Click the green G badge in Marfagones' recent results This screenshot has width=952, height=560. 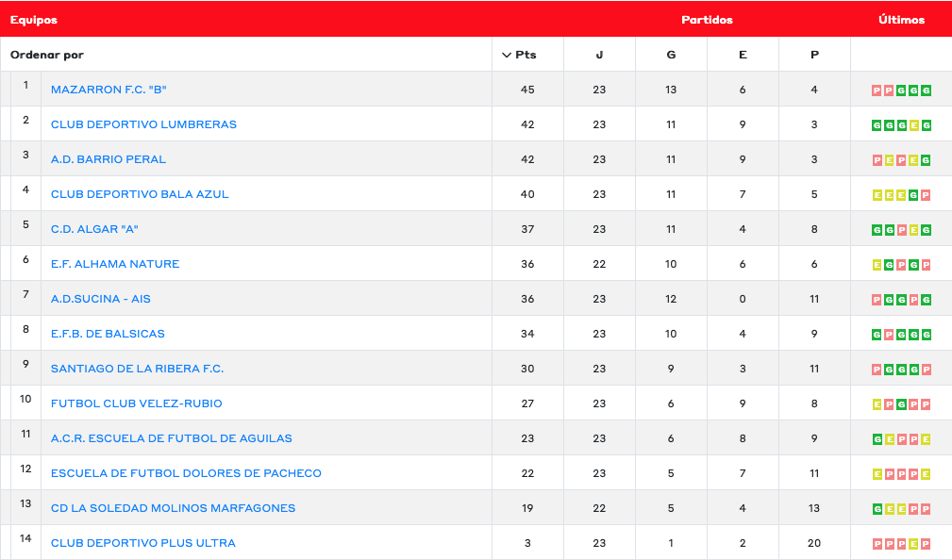click(x=877, y=509)
